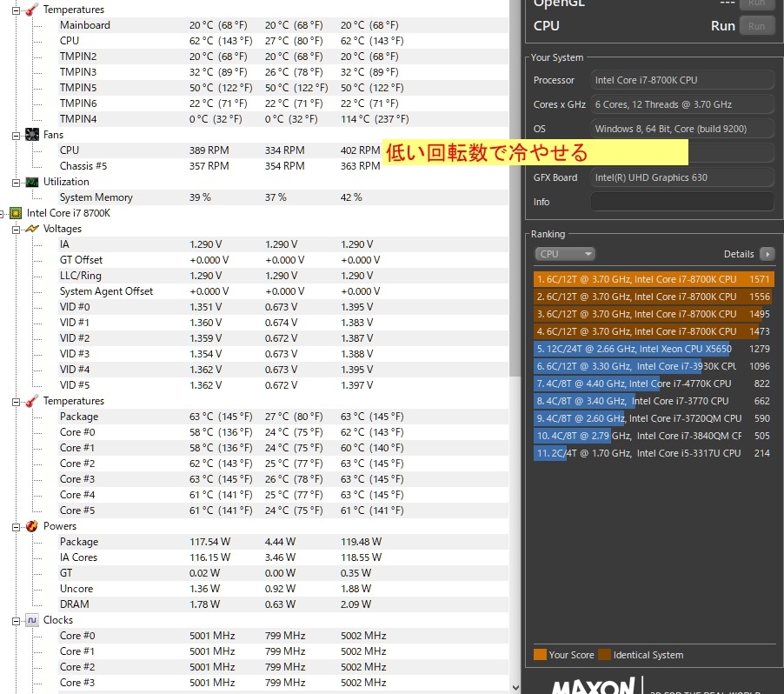This screenshot has width=784, height=694.
Task: Select the Core i7-3930K ranking entry
Action: (654, 366)
